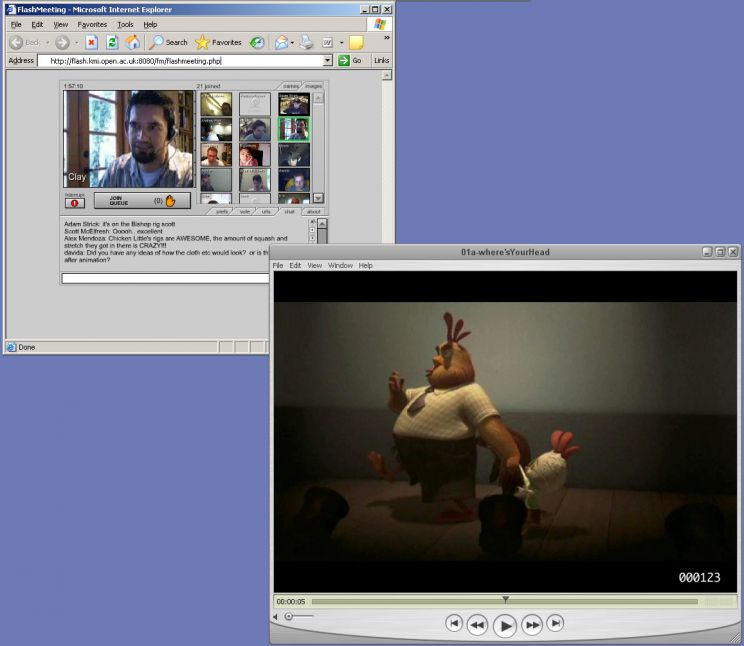Viewport: 744px width, 646px height.
Task: Select the chat tab in FlashMeeting
Action: coord(289,212)
